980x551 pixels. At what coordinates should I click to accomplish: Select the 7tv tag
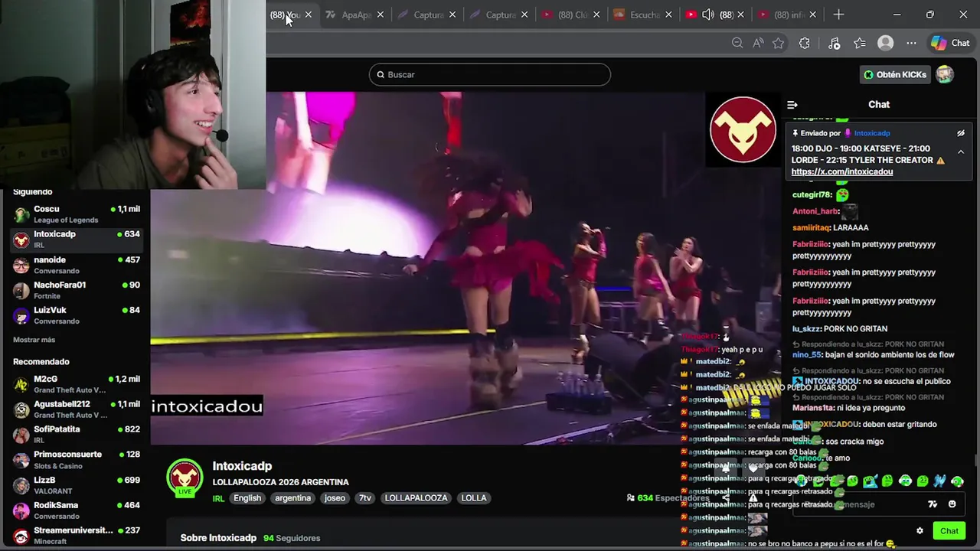(x=365, y=498)
